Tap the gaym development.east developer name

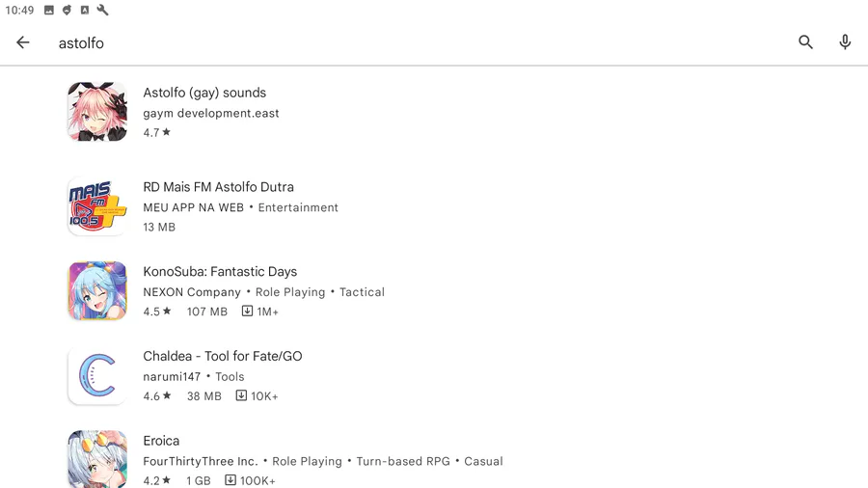211,113
